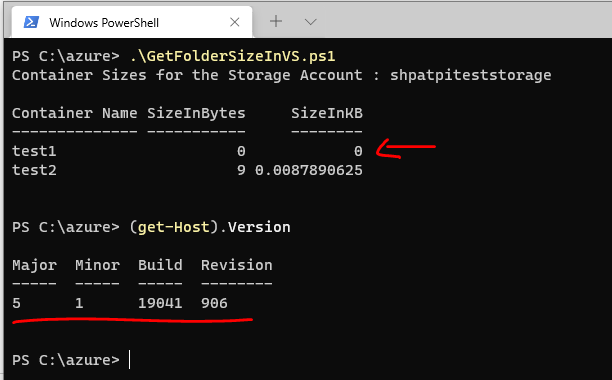Click the red arrow annotation
This screenshot has width=612, height=380.
(x=406, y=149)
